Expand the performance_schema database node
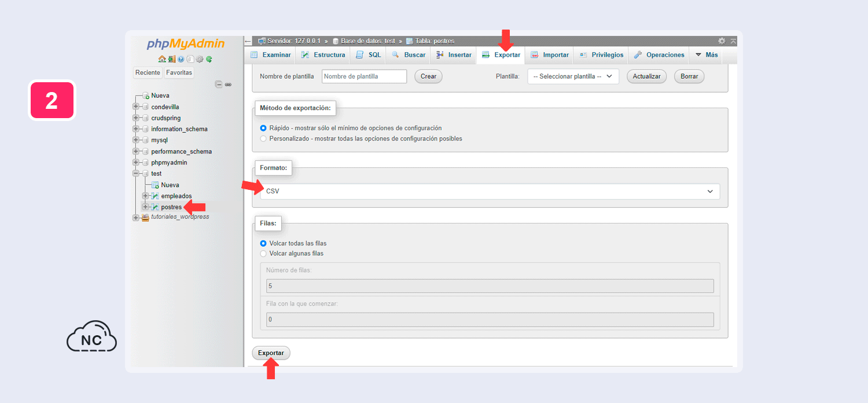Image resolution: width=868 pixels, height=403 pixels. [136, 152]
